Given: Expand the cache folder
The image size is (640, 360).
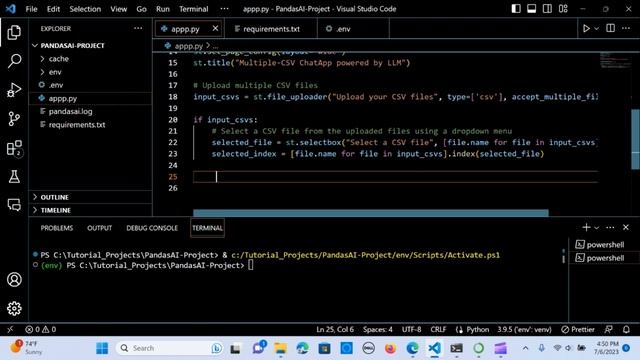Looking at the screenshot, I should click(91, 59).
